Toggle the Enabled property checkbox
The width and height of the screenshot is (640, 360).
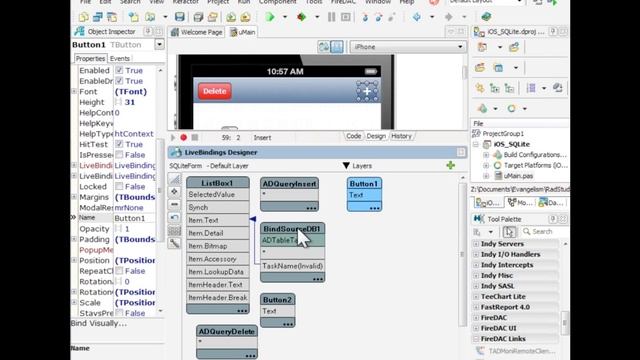(x=119, y=70)
